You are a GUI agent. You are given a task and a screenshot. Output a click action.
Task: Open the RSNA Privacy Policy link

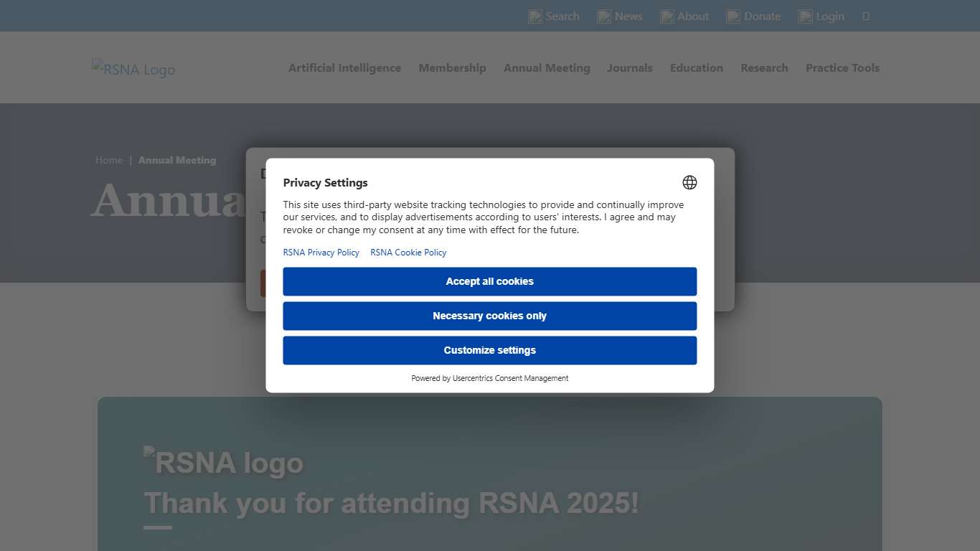321,252
